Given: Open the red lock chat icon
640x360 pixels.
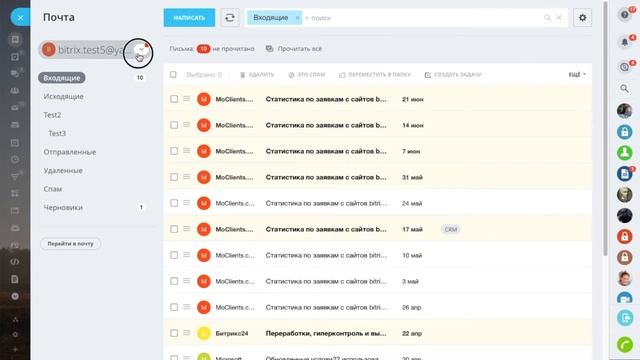Looking at the screenshot, I should coord(624,236).
